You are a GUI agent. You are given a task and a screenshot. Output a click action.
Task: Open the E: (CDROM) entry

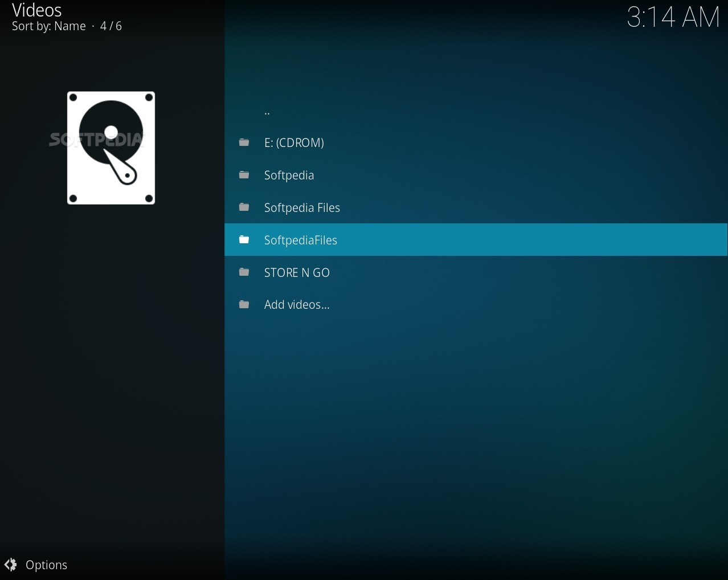point(476,142)
